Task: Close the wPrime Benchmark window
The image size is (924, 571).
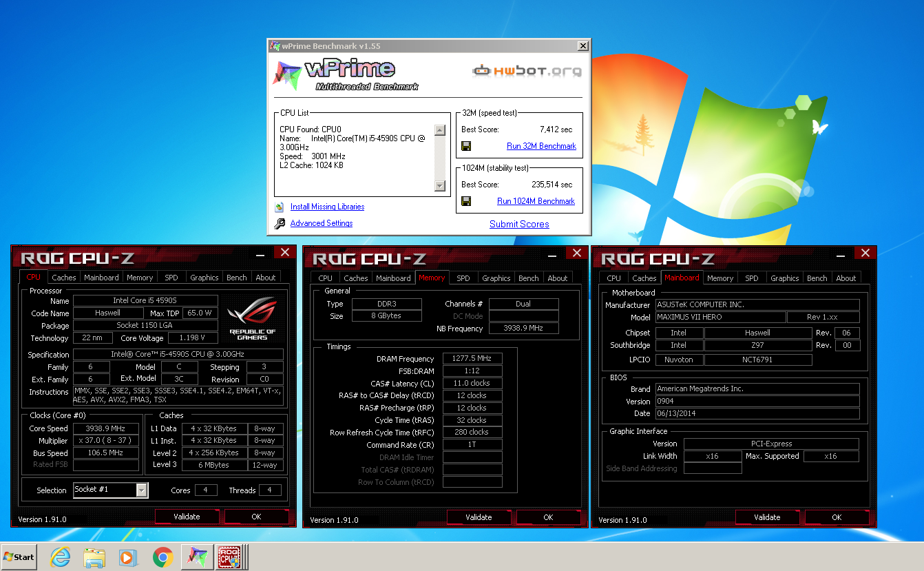Action: click(x=583, y=46)
